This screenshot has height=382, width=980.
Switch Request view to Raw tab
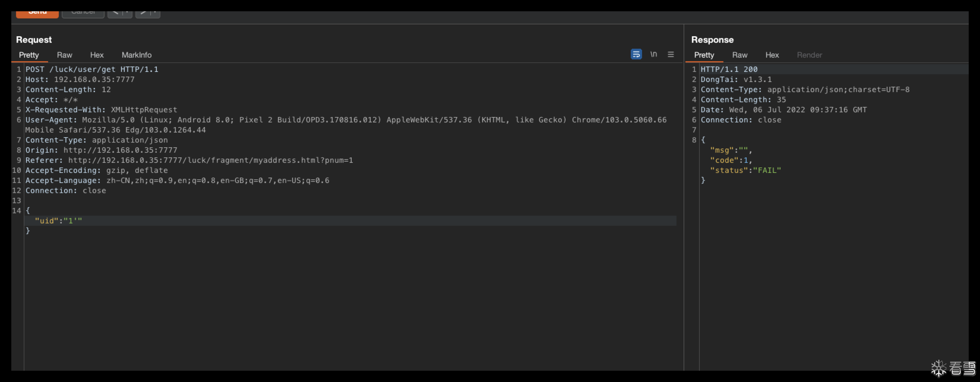click(64, 55)
